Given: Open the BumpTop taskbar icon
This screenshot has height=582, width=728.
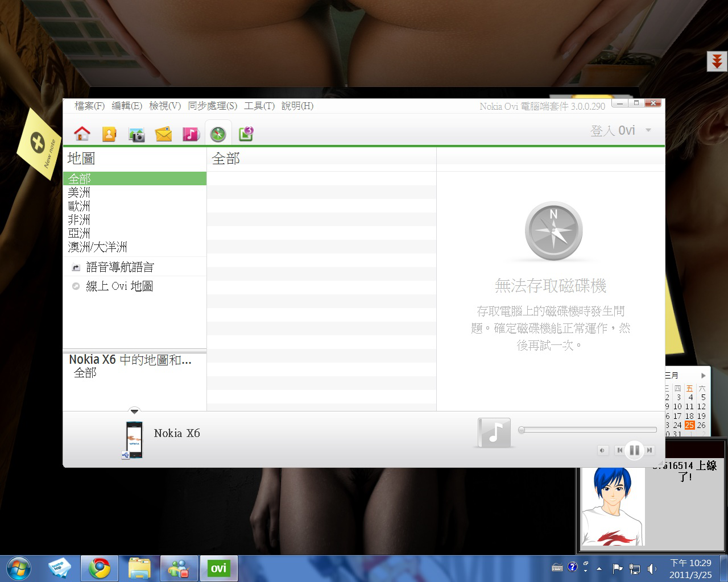Looking at the screenshot, I should [x=59, y=568].
